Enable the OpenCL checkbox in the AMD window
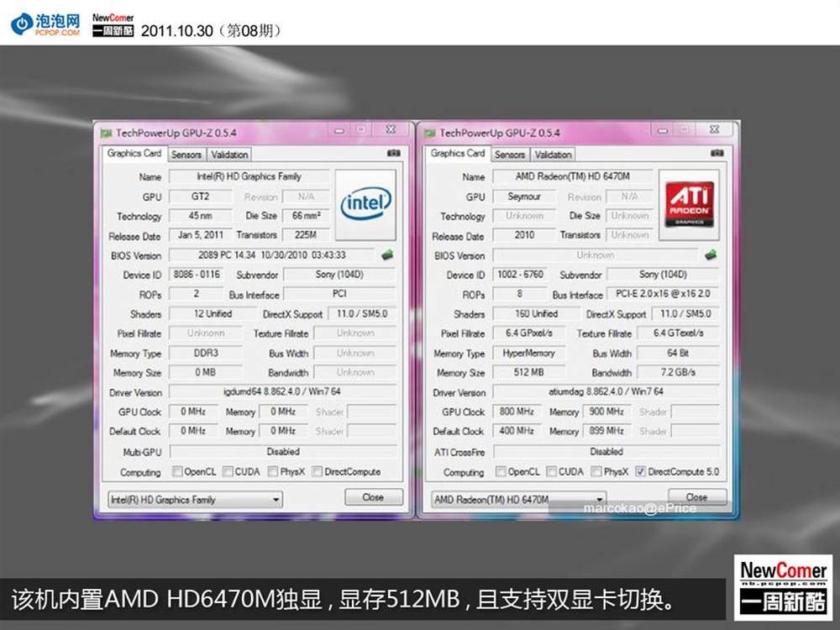This screenshot has width=840, height=630. (x=501, y=471)
